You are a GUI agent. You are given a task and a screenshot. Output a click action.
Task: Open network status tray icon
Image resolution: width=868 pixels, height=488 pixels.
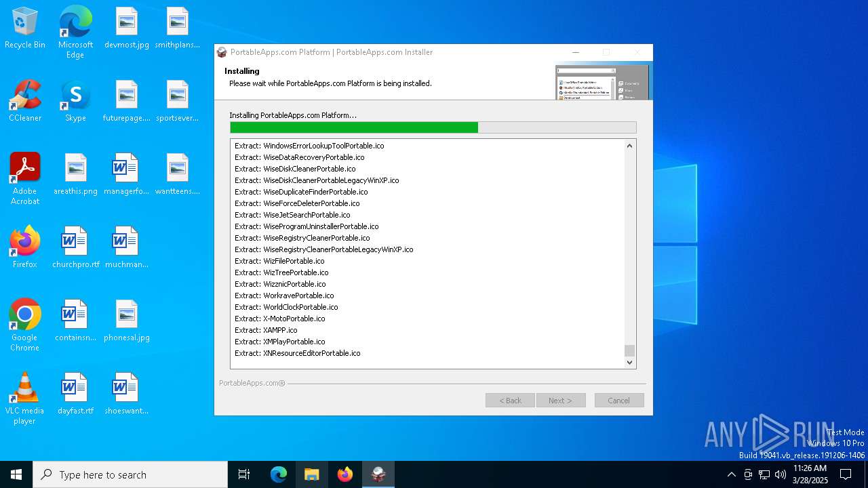764,474
